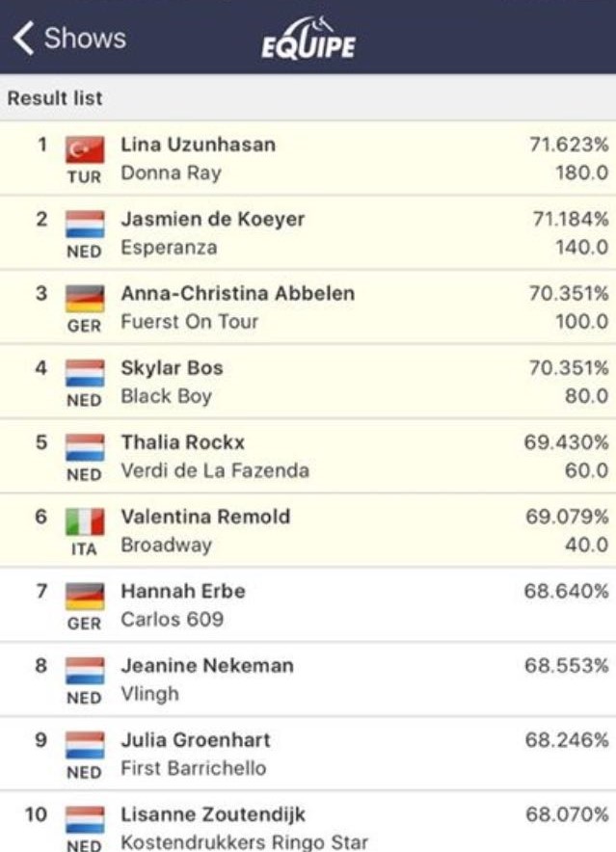Screen dimensions: 616x852
Task: Tap German flag beside Hannah Erbe
Action: coord(84,596)
